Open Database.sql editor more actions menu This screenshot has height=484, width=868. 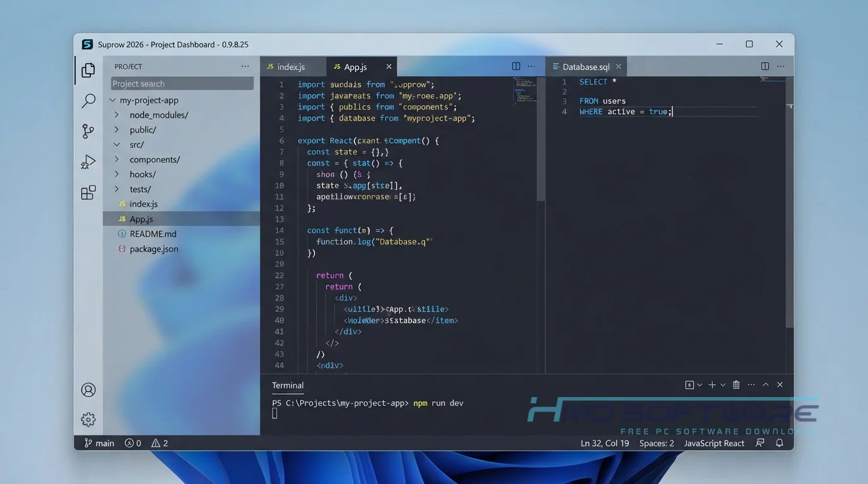pos(780,66)
